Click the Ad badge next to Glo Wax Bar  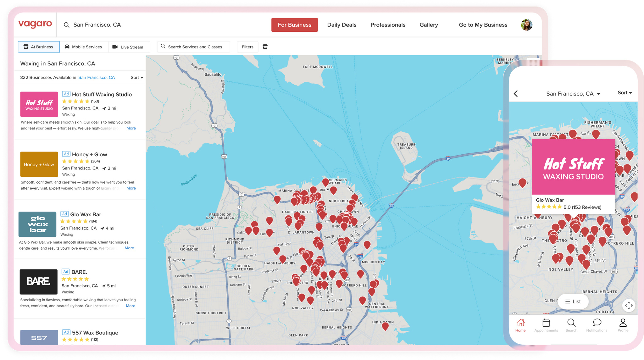coord(64,214)
